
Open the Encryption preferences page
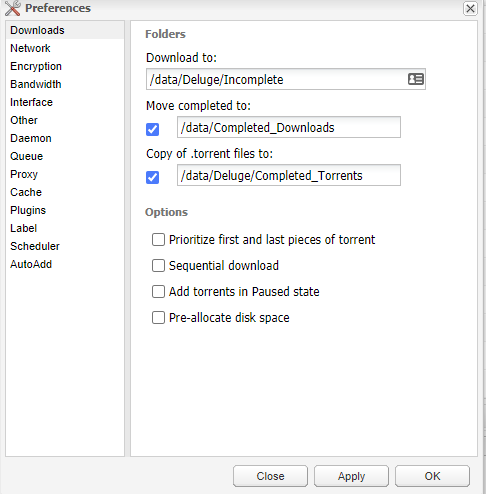65,66
